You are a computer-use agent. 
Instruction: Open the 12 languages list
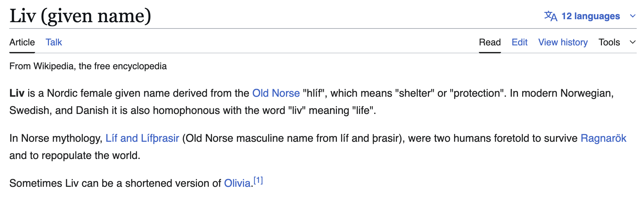(x=590, y=16)
